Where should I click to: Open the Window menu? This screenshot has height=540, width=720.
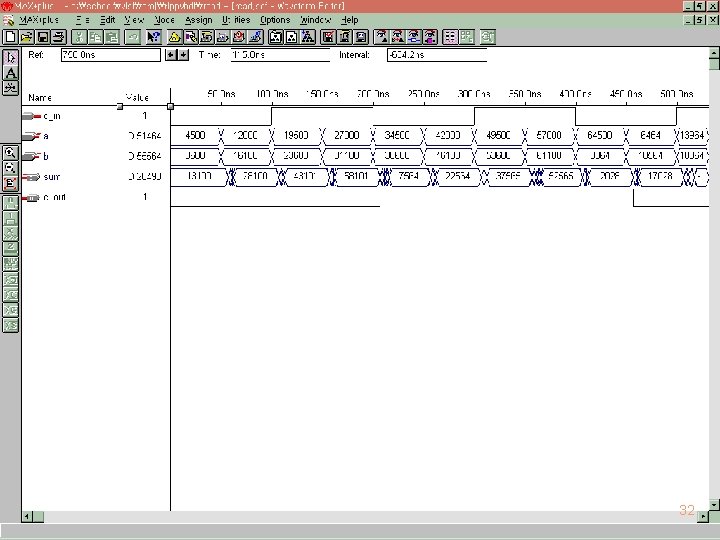point(315,20)
